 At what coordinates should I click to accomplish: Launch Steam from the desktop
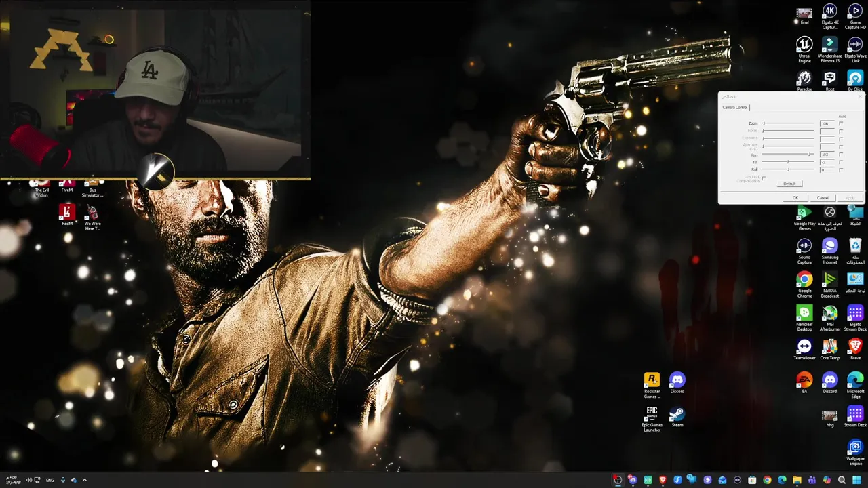(677, 417)
